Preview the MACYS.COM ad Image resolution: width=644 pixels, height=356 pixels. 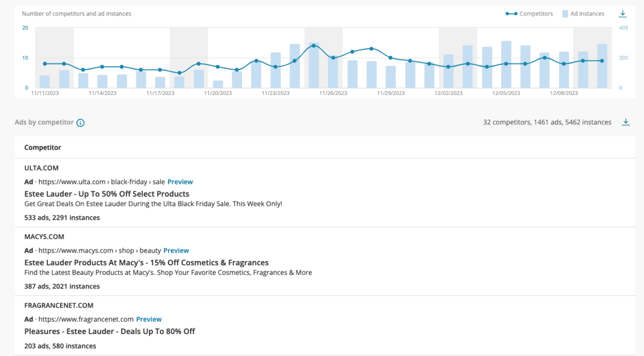(x=176, y=250)
